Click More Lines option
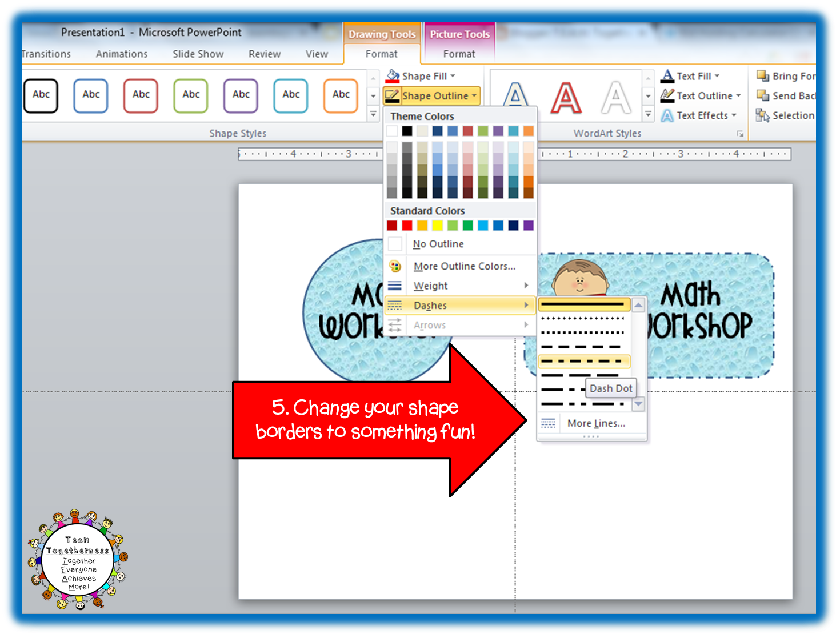 coord(592,423)
